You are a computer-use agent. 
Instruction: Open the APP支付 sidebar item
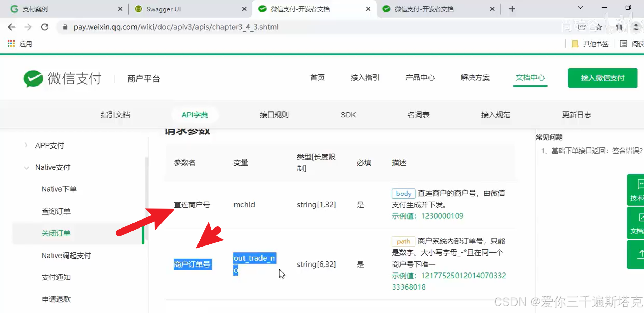click(49, 145)
